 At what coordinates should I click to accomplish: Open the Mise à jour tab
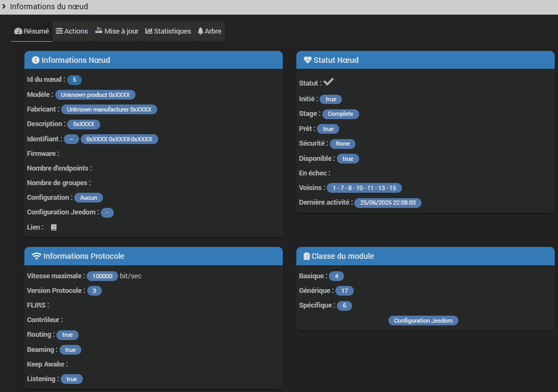coord(116,31)
